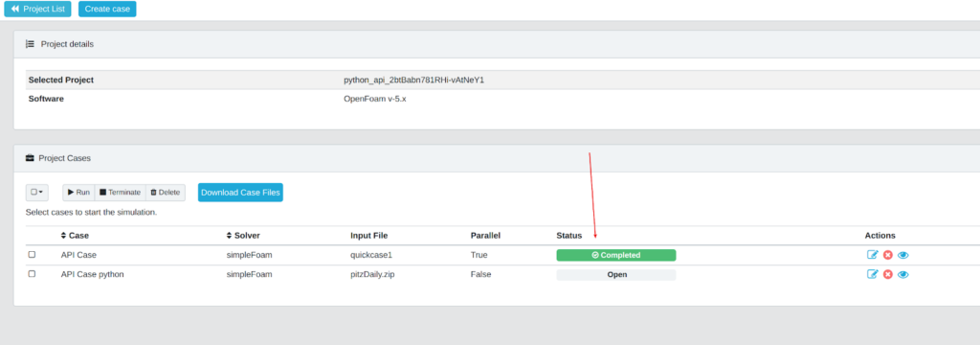Select the OpenFoam v-5.x software text

375,99
